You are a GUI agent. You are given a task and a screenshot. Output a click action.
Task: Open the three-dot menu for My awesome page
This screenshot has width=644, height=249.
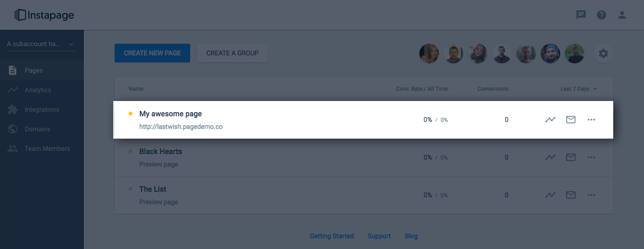591,120
